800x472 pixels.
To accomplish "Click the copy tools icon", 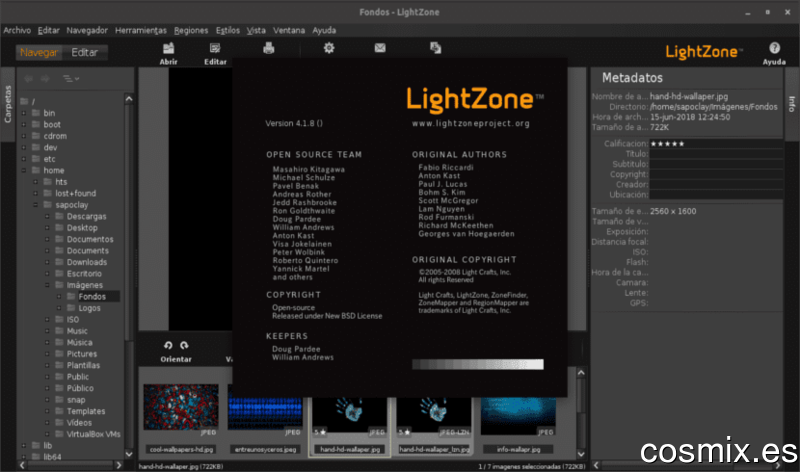I will pyautogui.click(x=435, y=48).
